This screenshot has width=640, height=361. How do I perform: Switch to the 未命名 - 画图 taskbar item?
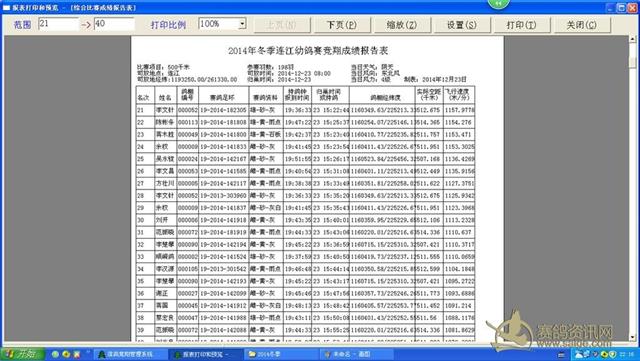pyautogui.click(x=357, y=354)
